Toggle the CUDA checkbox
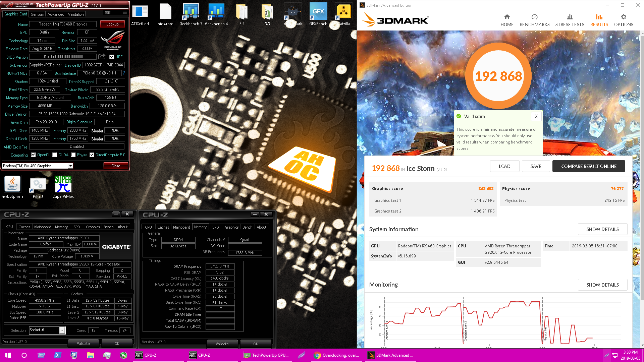This screenshot has width=644, height=362. (54, 155)
